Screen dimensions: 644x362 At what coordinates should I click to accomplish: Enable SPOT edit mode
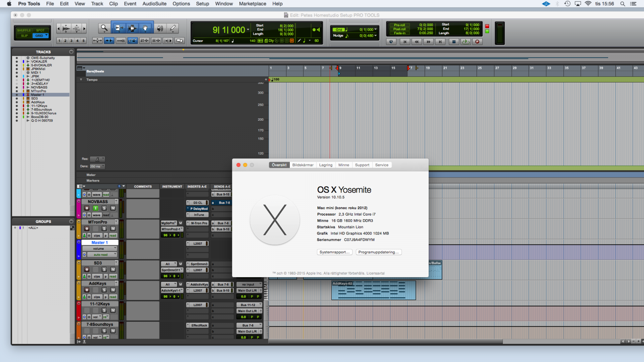click(40, 30)
